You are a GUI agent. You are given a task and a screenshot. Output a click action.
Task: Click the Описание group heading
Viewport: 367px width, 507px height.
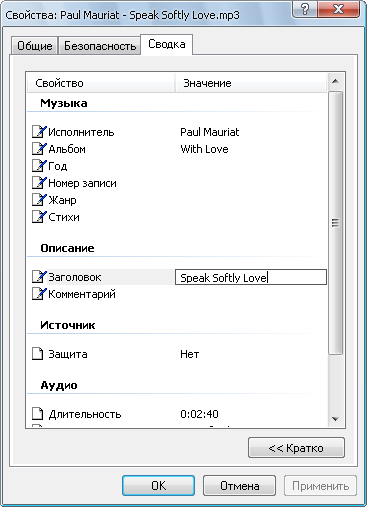click(x=67, y=248)
